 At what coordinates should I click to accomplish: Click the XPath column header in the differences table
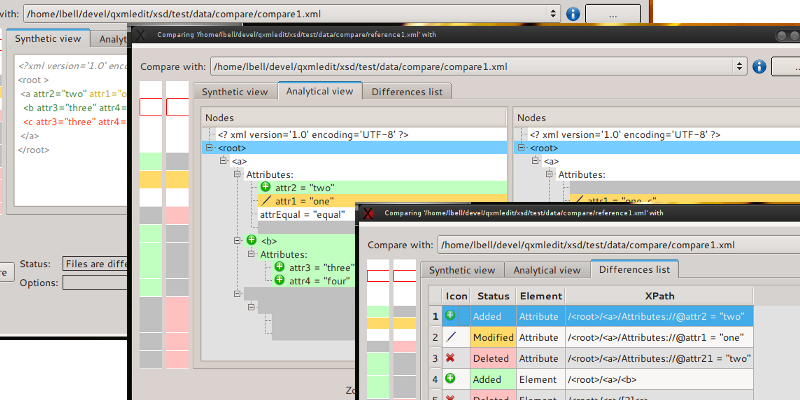(x=660, y=297)
